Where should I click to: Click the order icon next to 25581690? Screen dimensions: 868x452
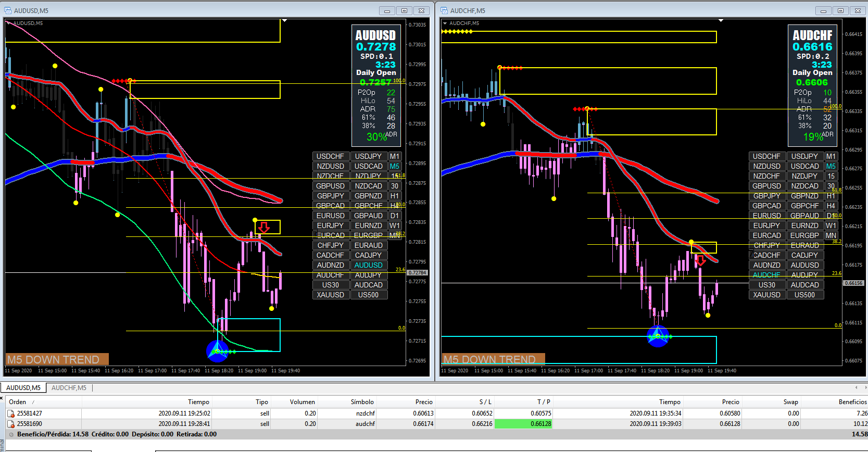click(x=10, y=424)
